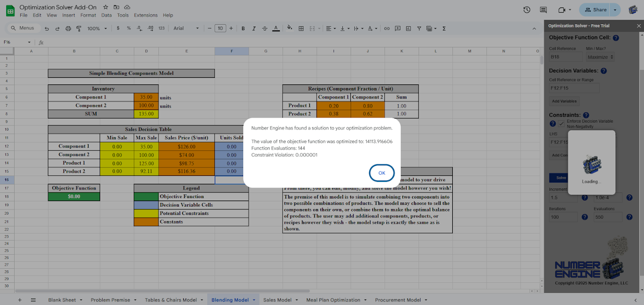This screenshot has height=305, width=644.
Task: Click OK in the solution dialog
Action: tap(382, 173)
